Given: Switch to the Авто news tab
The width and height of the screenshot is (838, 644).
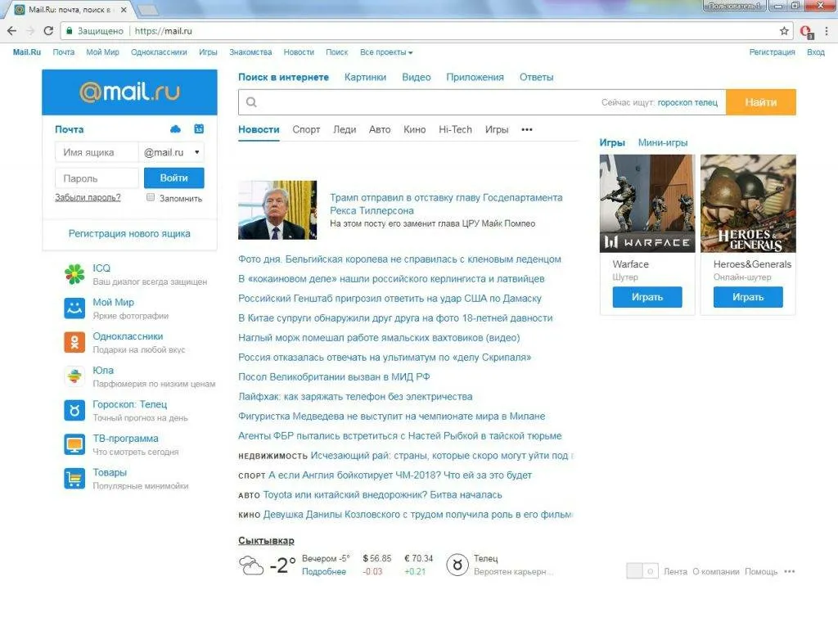Looking at the screenshot, I should (380, 129).
